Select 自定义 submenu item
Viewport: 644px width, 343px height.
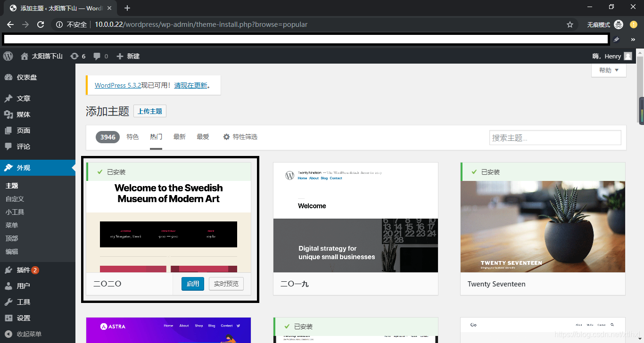coord(15,199)
